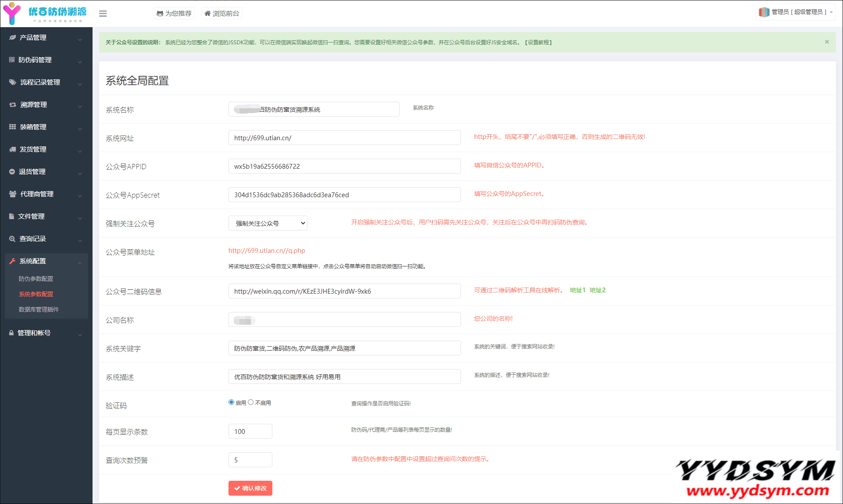
Task: Open the 流程记录管理 menu
Action: (x=46, y=82)
